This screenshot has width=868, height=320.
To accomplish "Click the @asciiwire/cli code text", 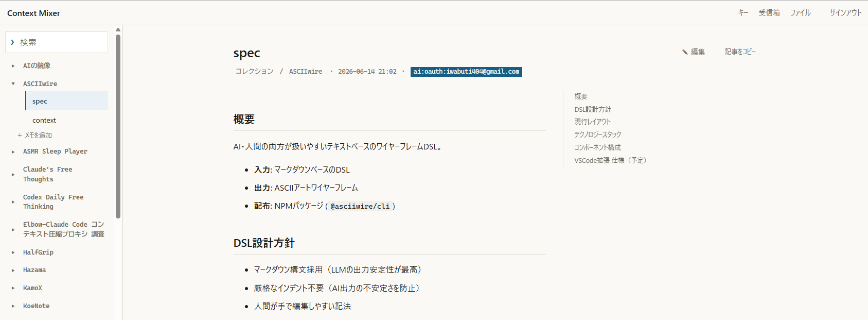I will 360,206.
